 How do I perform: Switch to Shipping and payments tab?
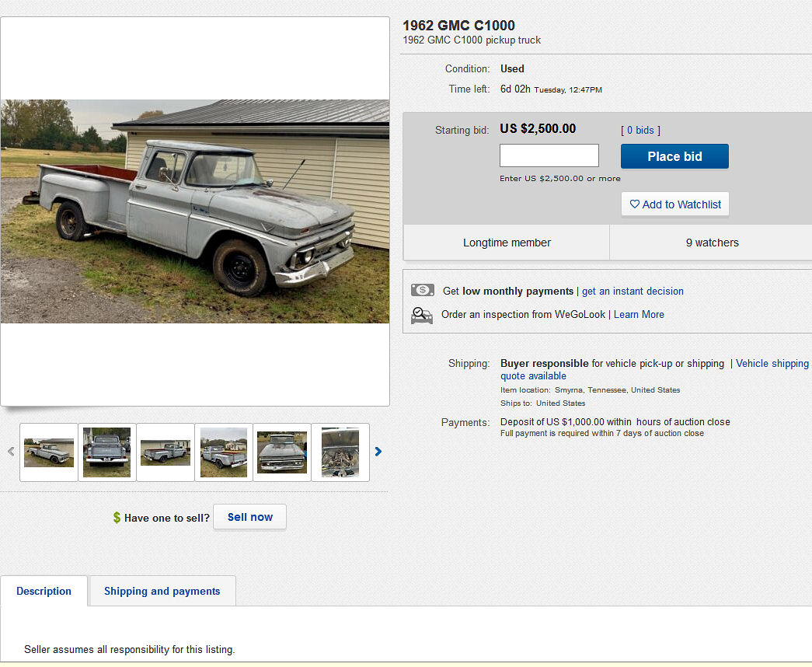pos(162,592)
